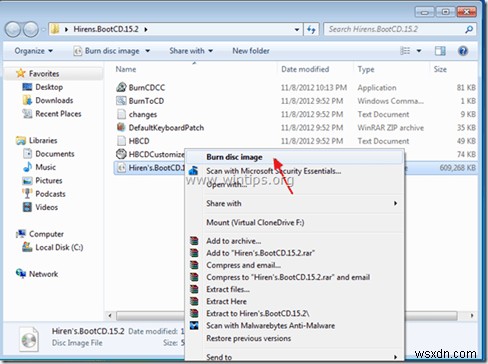The image size is (488, 364).
Task: Sort by the Size column header
Action: [440, 69]
